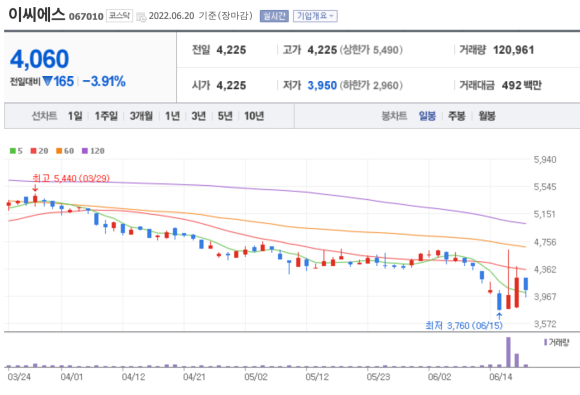This screenshot has width=580, height=395.
Task: Select the 일봉 daily candle chart
Action: pos(427,116)
